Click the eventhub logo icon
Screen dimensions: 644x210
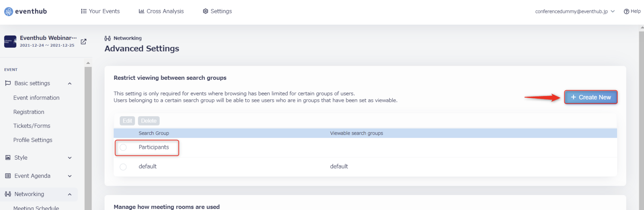click(x=9, y=12)
